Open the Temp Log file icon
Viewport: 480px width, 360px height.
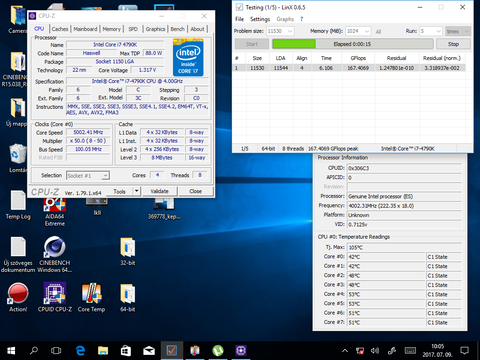[x=18, y=205]
